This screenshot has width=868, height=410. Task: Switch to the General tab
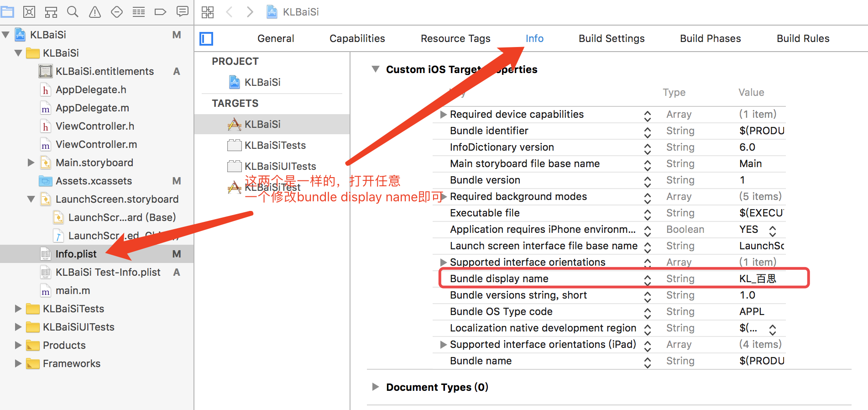tap(276, 39)
